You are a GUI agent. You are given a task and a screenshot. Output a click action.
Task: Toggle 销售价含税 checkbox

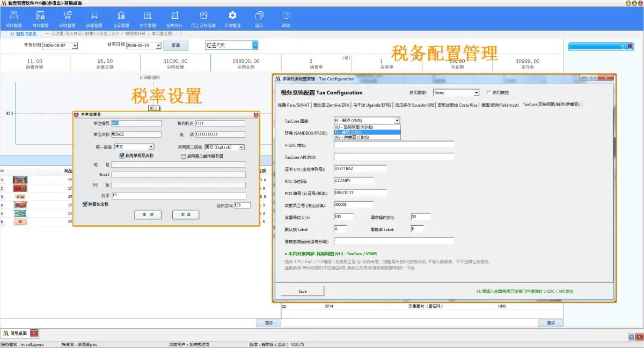coord(85,204)
